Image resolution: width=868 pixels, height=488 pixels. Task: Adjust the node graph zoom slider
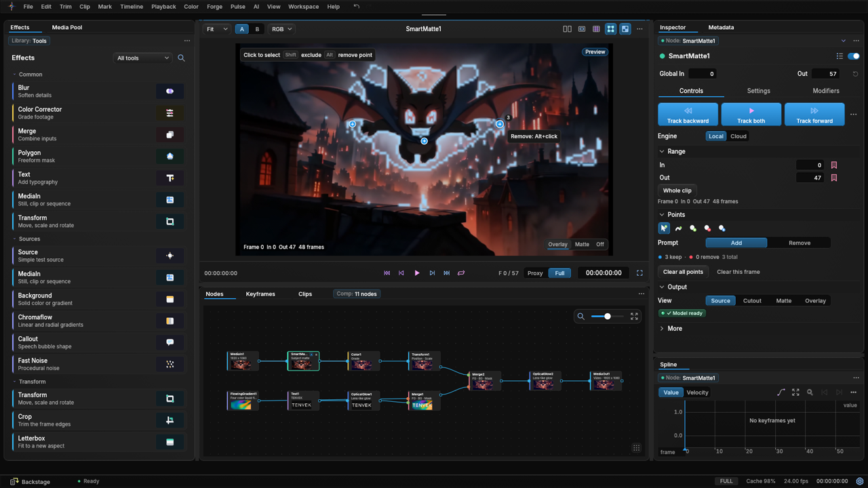pyautogui.click(x=607, y=317)
